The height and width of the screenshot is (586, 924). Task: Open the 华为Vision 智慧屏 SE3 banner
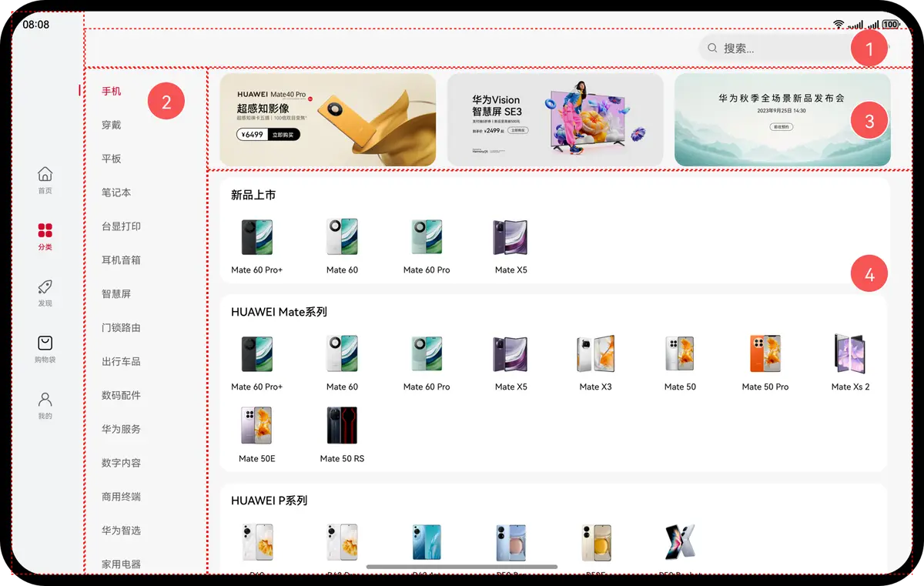(555, 119)
